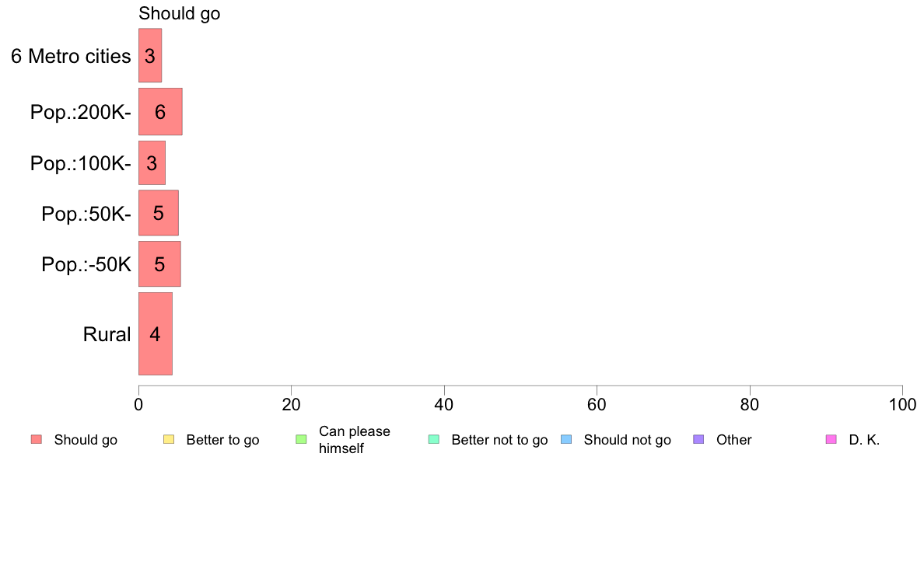Click the green Can please himself swatch

click(301, 439)
